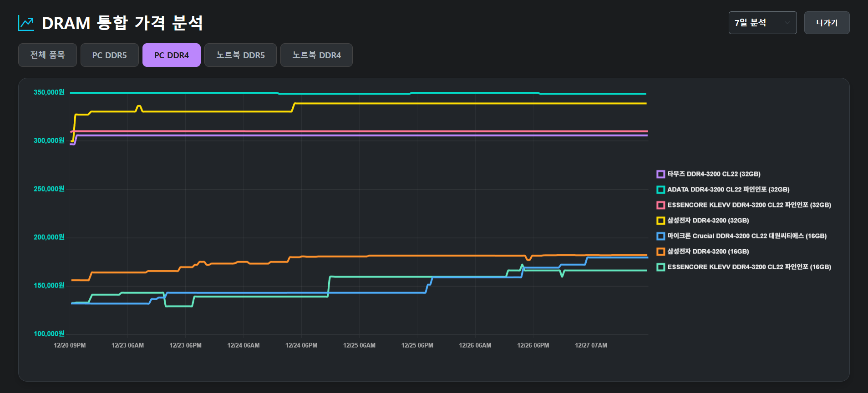Click the chart trend icon beside DRAM title
The image size is (868, 393).
point(26,23)
